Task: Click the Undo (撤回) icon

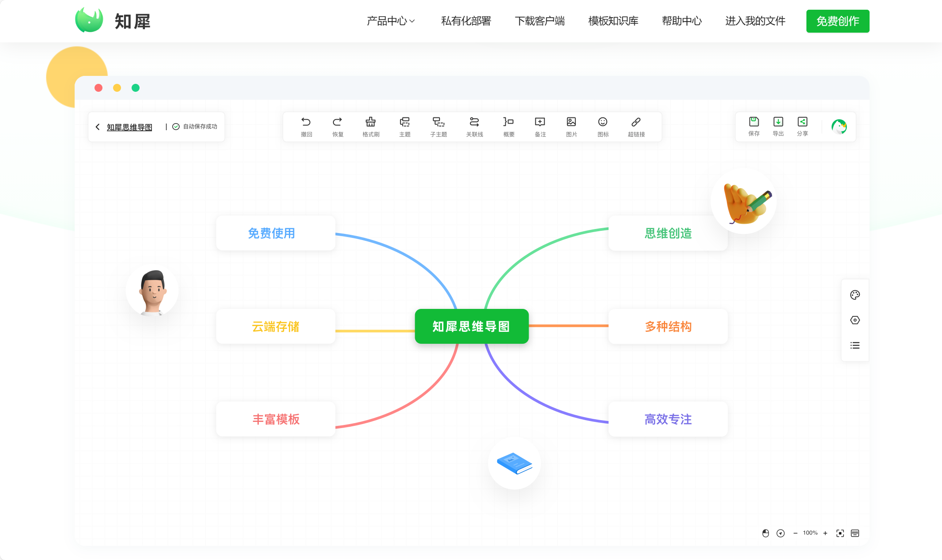Action: point(306,122)
